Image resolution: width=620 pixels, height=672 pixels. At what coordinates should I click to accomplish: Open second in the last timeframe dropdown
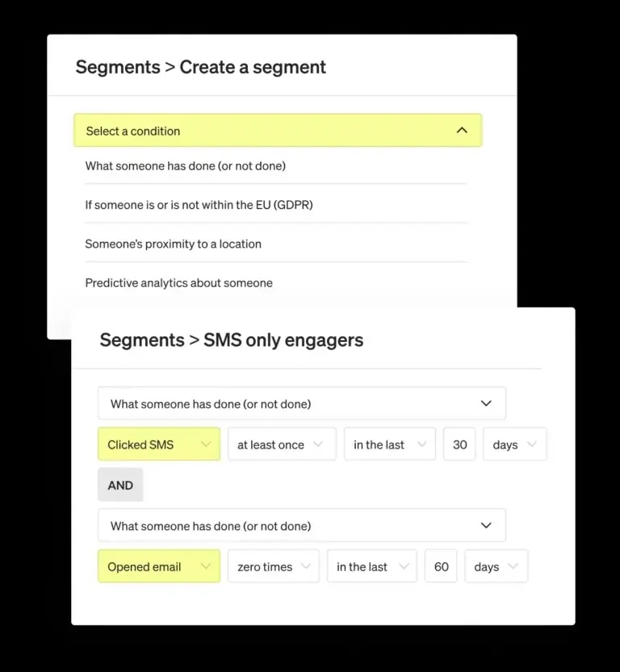pos(372,567)
